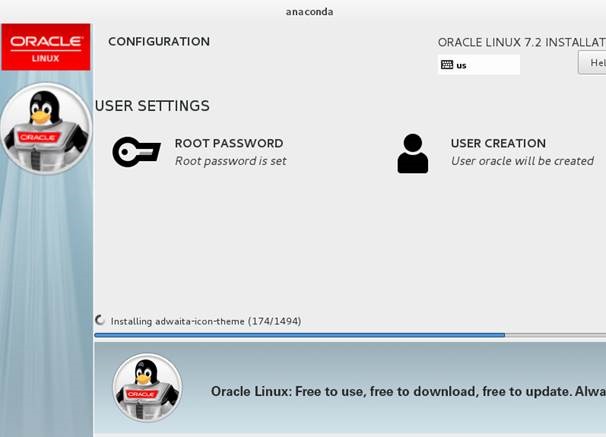Click the Oracle Linux red logo
606x437 pixels.
(x=46, y=47)
